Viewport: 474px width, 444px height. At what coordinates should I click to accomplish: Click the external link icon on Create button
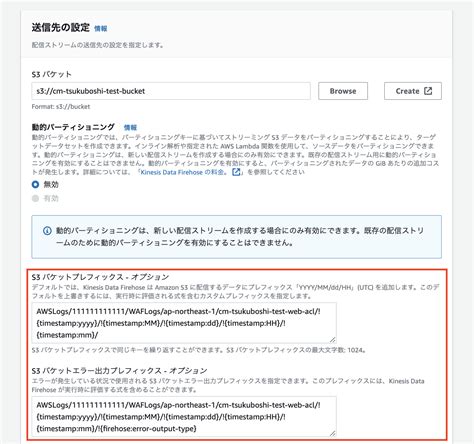tap(428, 91)
